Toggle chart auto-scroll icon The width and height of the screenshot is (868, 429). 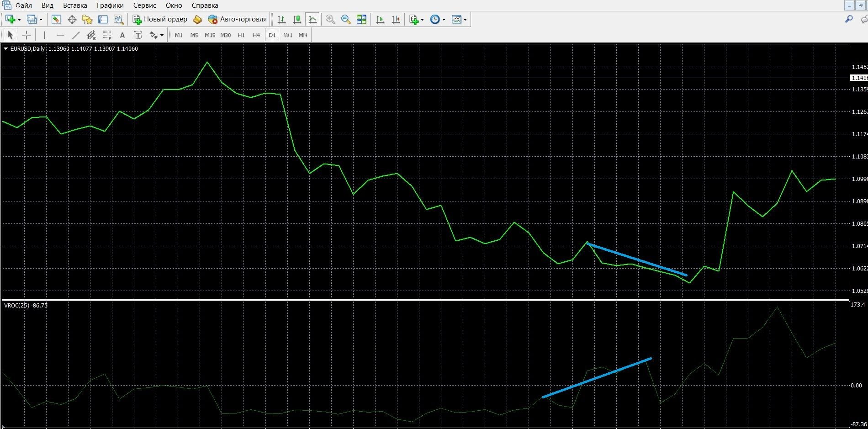[380, 19]
